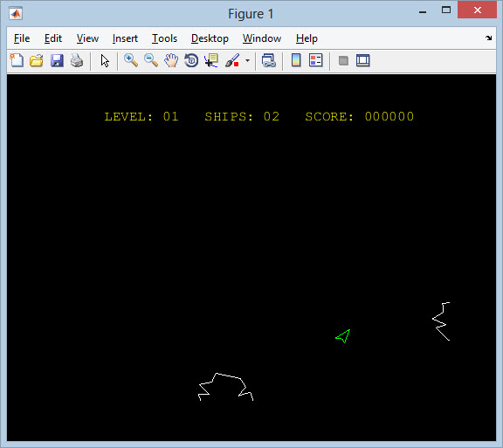Open the Tools menu
The image size is (503, 448).
tap(164, 38)
